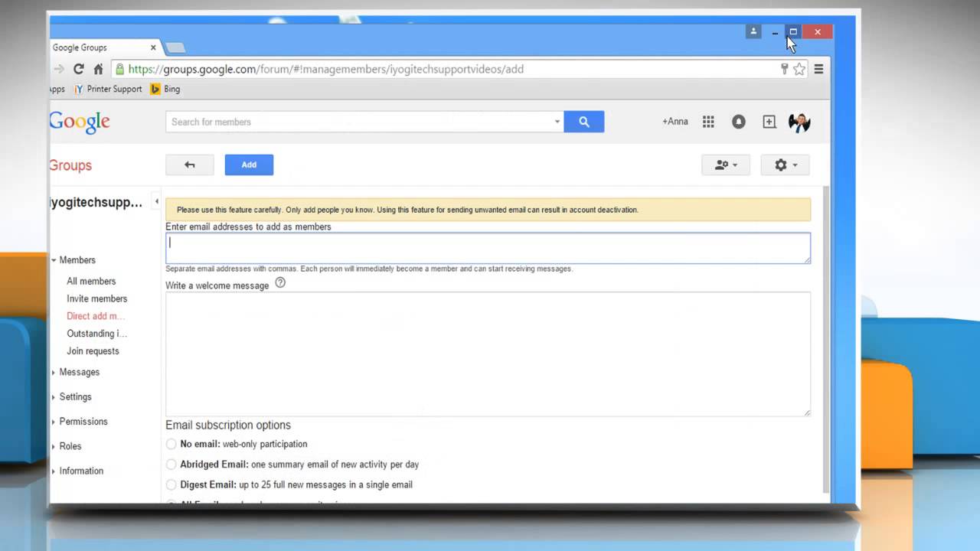Click the green padlock security icon

[x=119, y=69]
